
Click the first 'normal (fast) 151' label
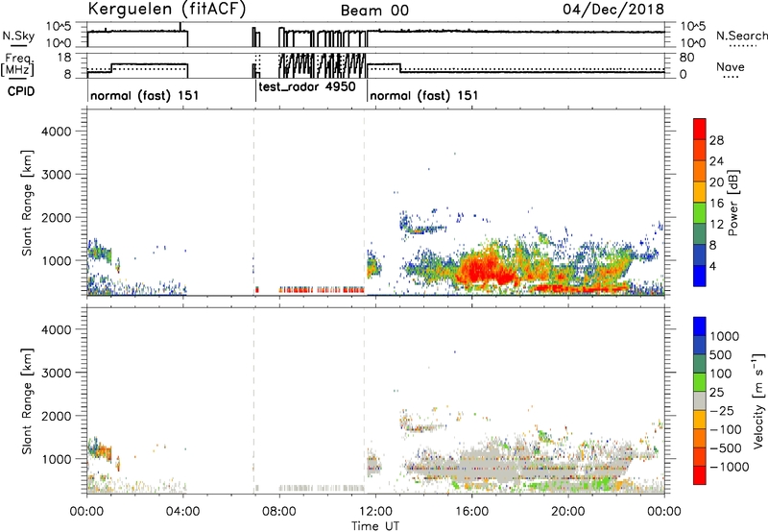coord(145,95)
